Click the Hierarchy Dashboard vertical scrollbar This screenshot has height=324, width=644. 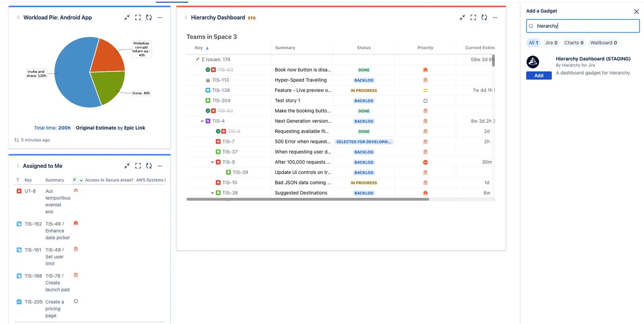[x=493, y=60]
